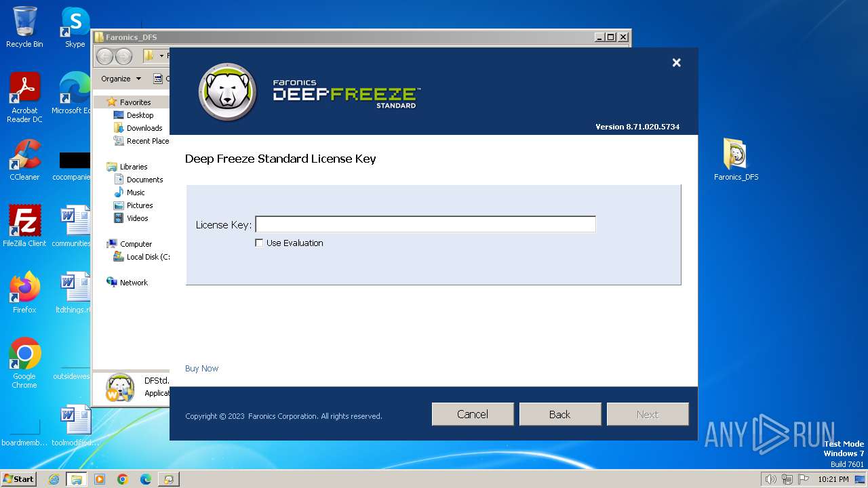Screen dimensions: 868x488
Task: Launch Firefox from desktop
Action: (24, 293)
